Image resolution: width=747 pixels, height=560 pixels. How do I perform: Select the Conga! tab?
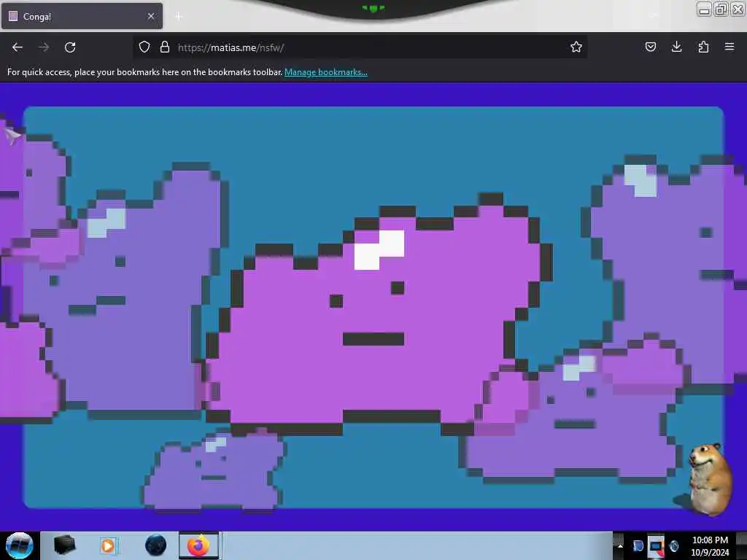coord(82,16)
